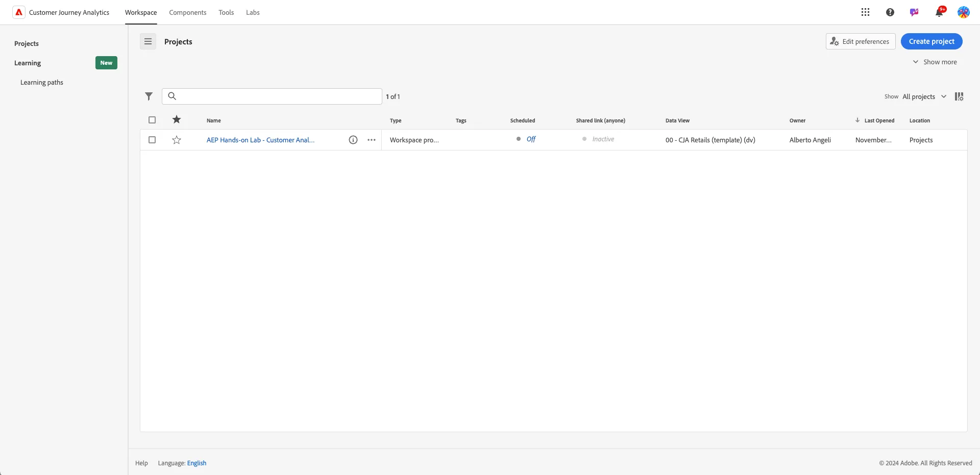Image resolution: width=980 pixels, height=475 pixels.
Task: Favorite the AEP Hands-on Lab project star
Action: pos(177,140)
